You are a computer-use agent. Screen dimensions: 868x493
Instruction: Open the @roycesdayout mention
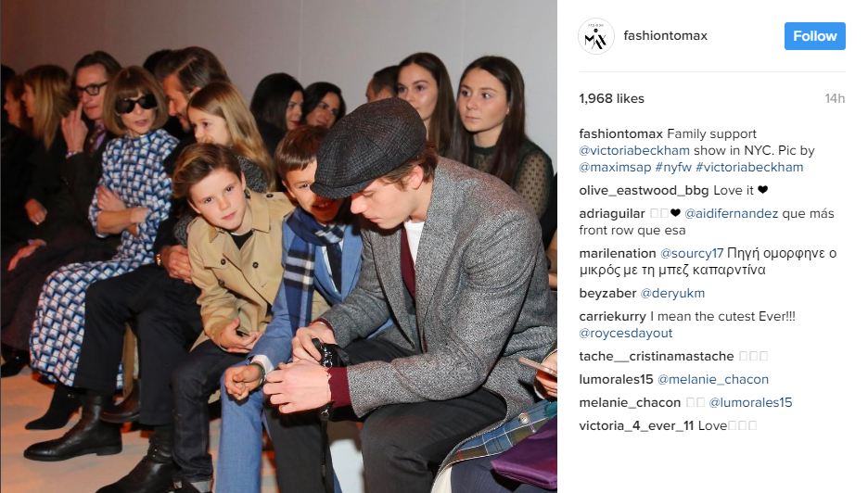[x=626, y=333]
